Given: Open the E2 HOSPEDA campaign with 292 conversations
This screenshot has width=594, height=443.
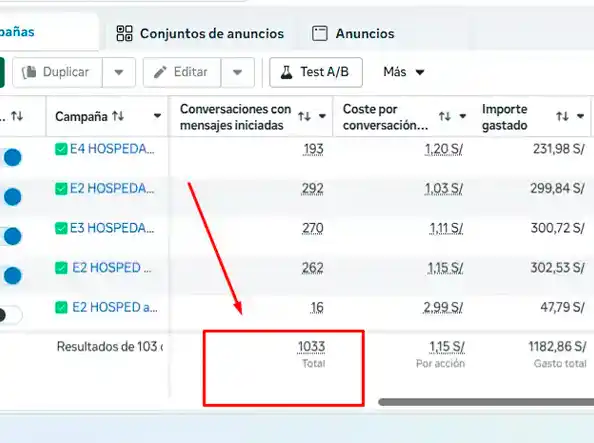Looking at the screenshot, I should tap(112, 188).
